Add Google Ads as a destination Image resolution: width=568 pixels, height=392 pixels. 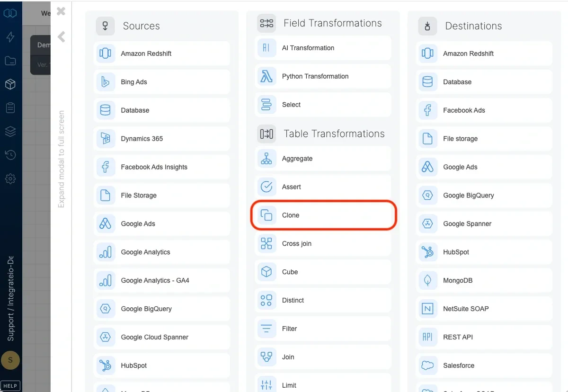click(x=484, y=167)
